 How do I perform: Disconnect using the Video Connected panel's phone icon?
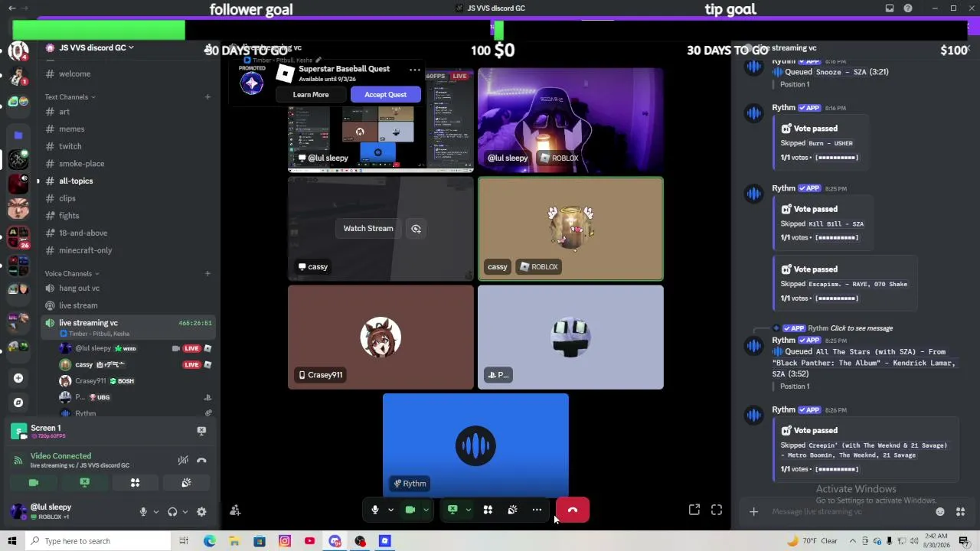pyautogui.click(x=201, y=460)
